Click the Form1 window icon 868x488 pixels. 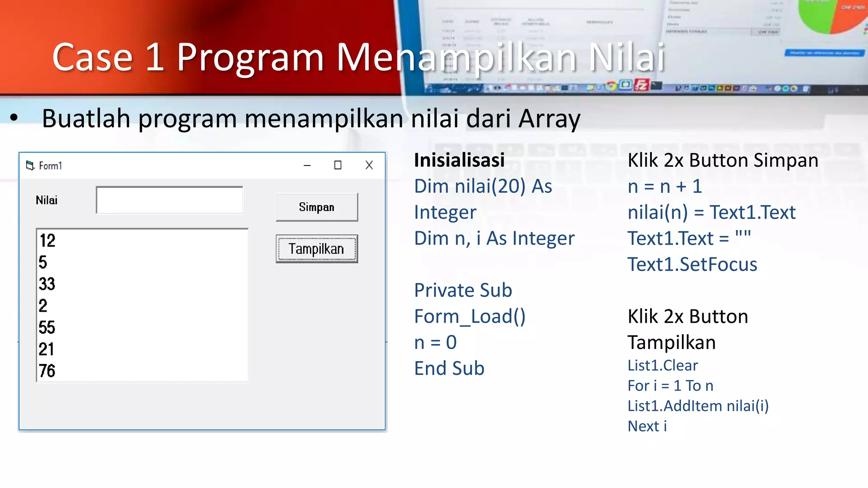[x=30, y=165]
